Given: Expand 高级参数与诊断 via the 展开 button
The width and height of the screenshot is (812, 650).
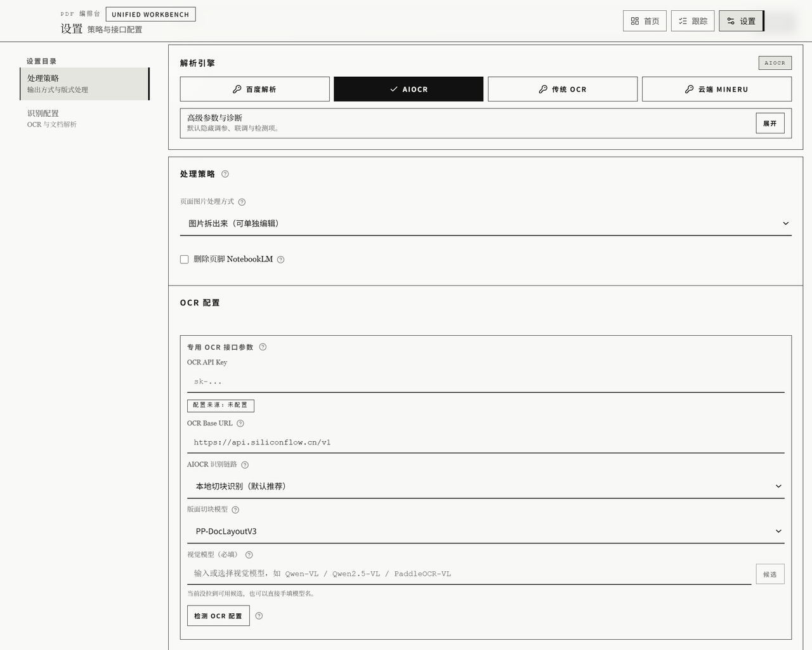Looking at the screenshot, I should pos(769,123).
